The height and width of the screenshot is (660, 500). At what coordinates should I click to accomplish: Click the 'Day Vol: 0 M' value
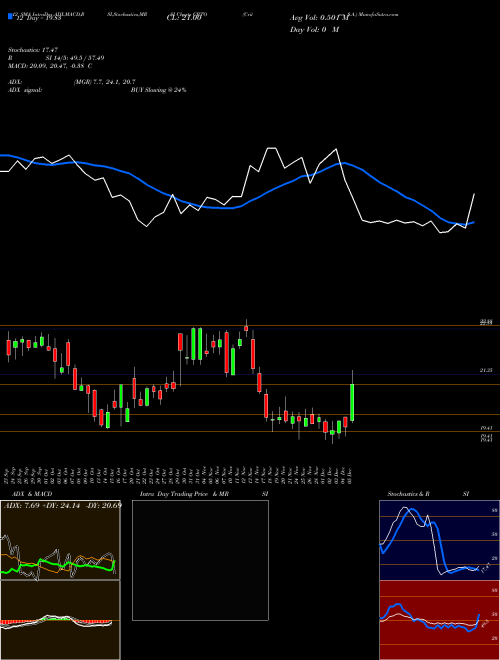pyautogui.click(x=314, y=30)
